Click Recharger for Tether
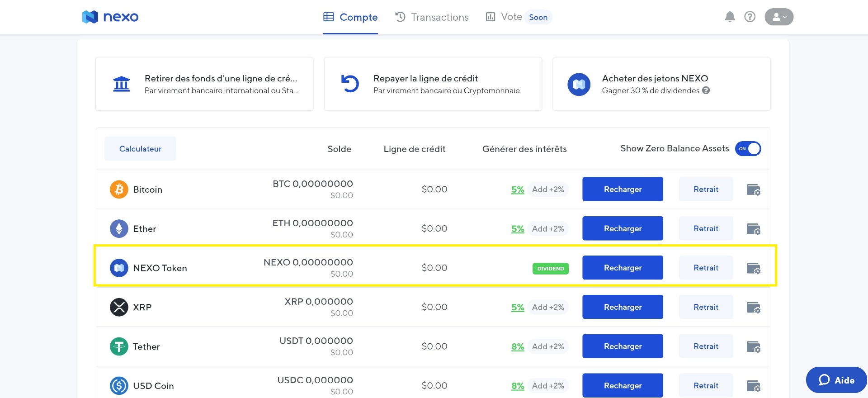 tap(623, 346)
